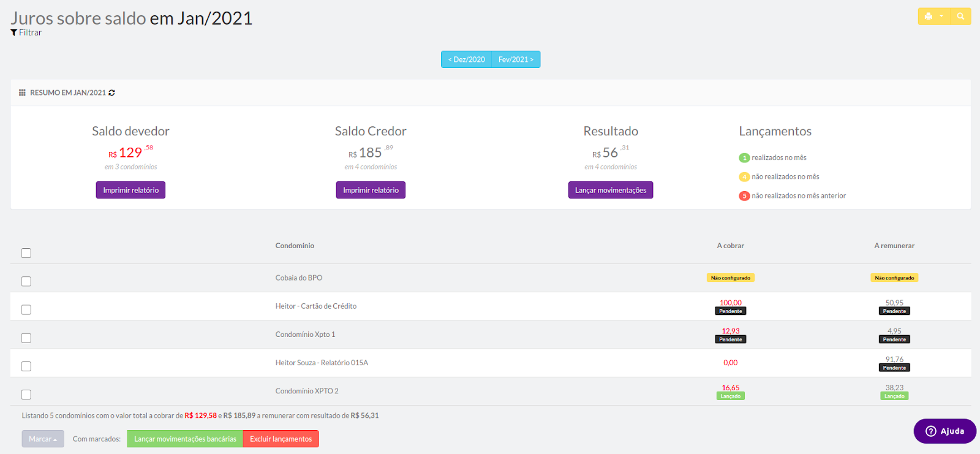Click 16,65 a cobrar value
The width and height of the screenshot is (980, 454).
point(731,388)
